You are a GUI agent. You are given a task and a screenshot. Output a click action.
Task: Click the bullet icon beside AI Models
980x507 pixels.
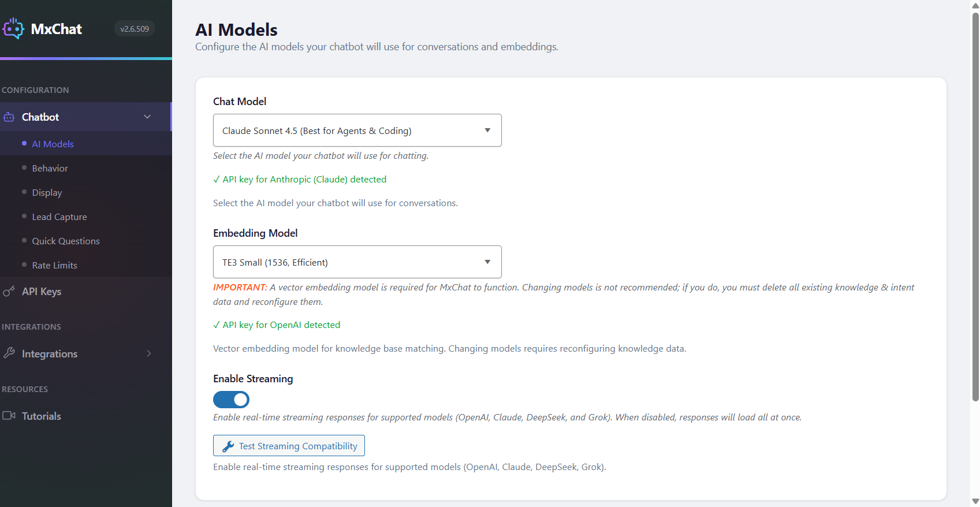click(x=24, y=143)
